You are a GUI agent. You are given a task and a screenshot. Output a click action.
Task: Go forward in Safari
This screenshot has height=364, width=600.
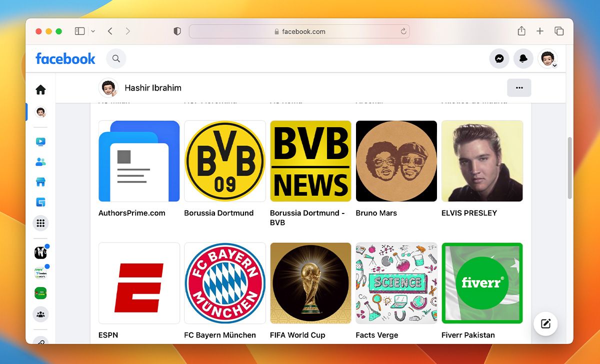pyautogui.click(x=128, y=31)
